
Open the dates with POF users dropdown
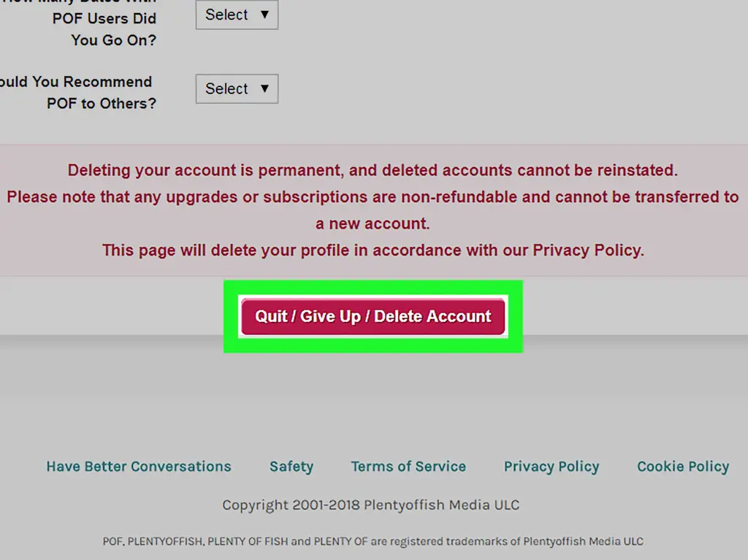tap(236, 15)
